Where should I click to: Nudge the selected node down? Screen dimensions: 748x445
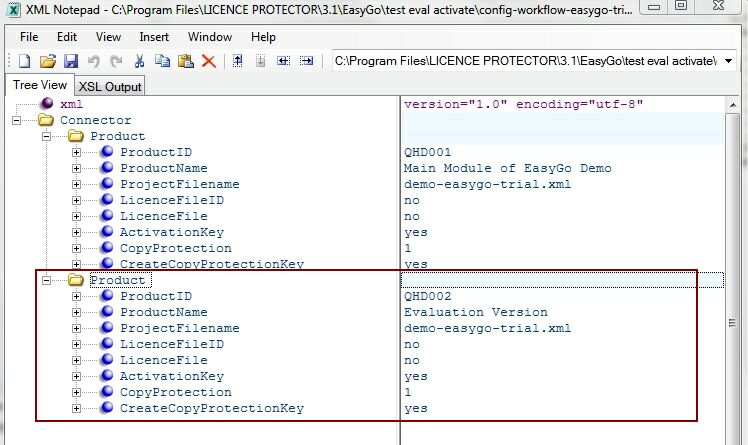tap(260, 61)
